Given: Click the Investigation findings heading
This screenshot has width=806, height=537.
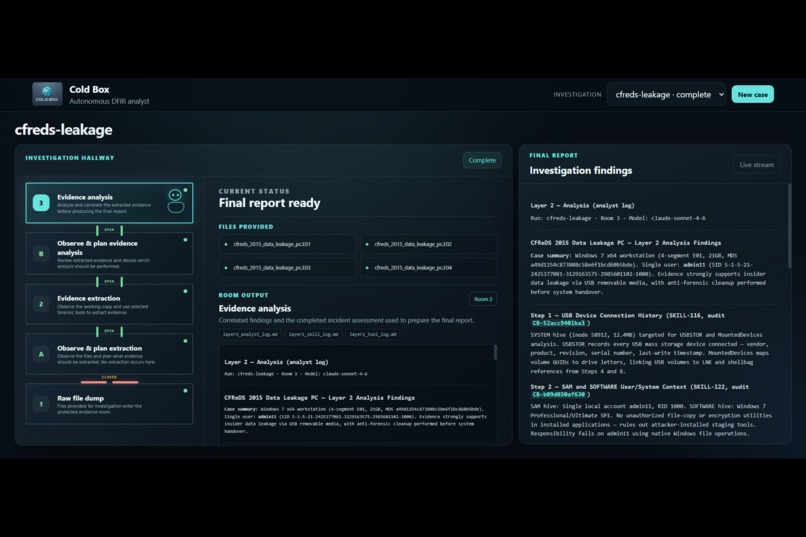Looking at the screenshot, I should tap(581, 171).
